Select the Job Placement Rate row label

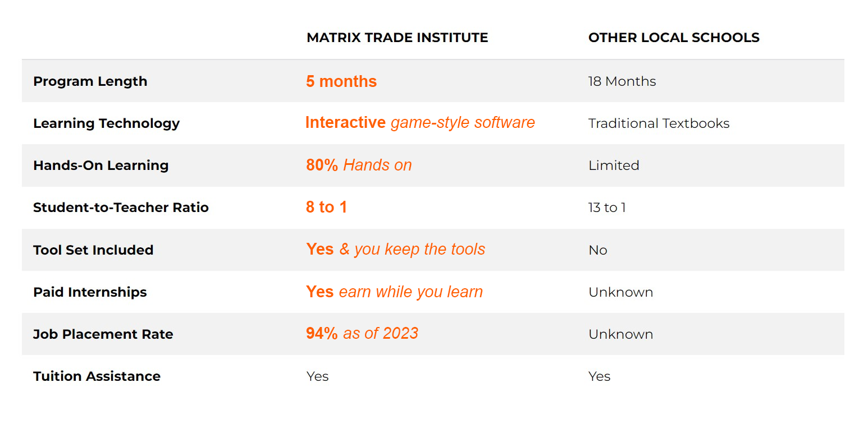click(103, 334)
